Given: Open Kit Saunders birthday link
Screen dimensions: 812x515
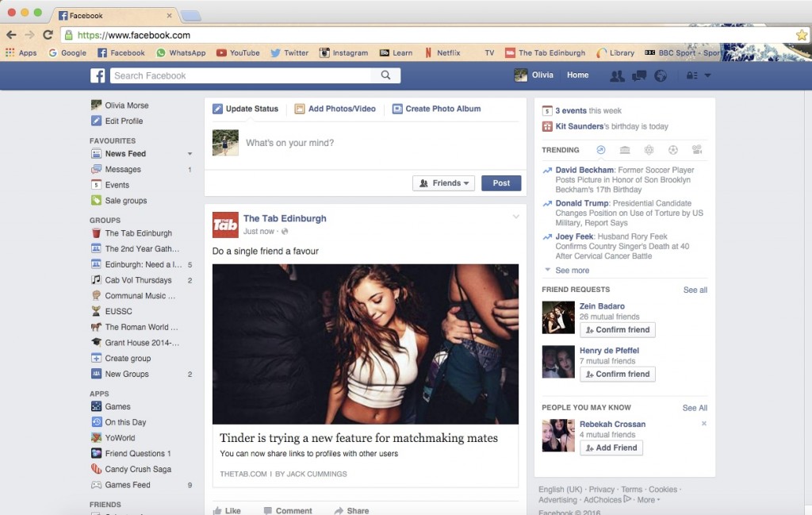Looking at the screenshot, I should tap(580, 126).
